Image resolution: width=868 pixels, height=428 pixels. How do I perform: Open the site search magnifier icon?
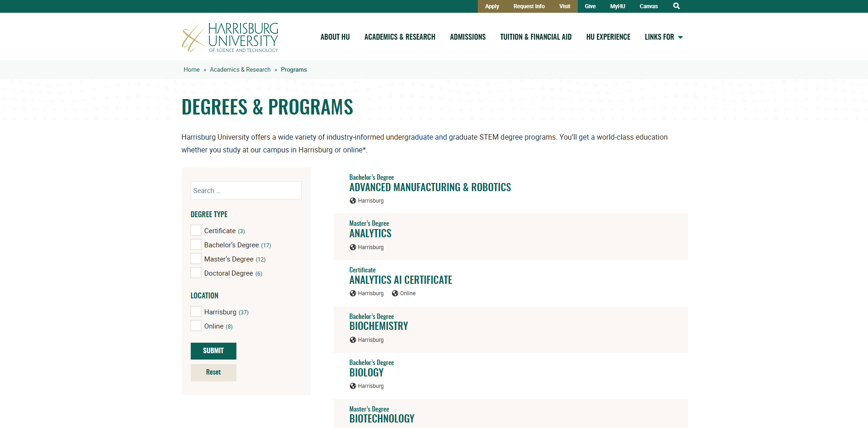(x=676, y=6)
